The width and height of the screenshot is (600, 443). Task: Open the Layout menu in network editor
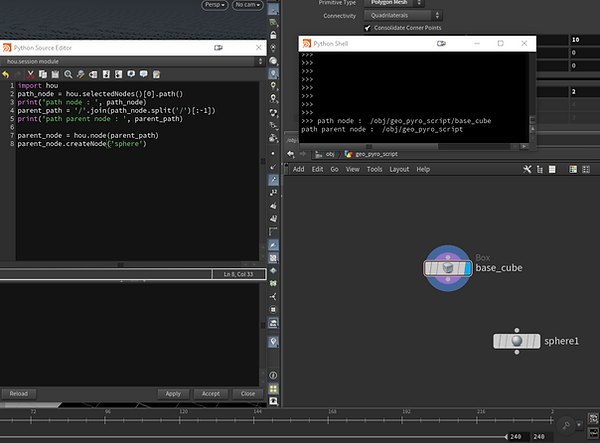[x=399, y=169]
